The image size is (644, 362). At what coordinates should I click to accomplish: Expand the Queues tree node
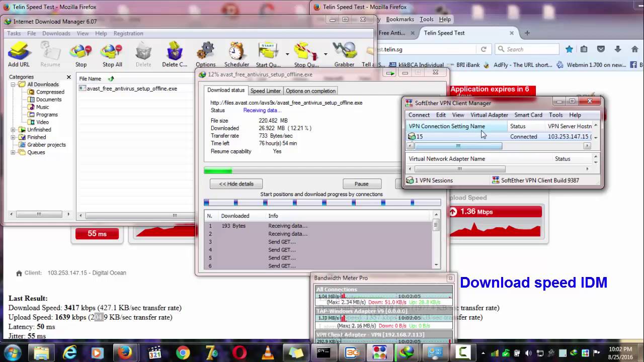[x=14, y=152]
